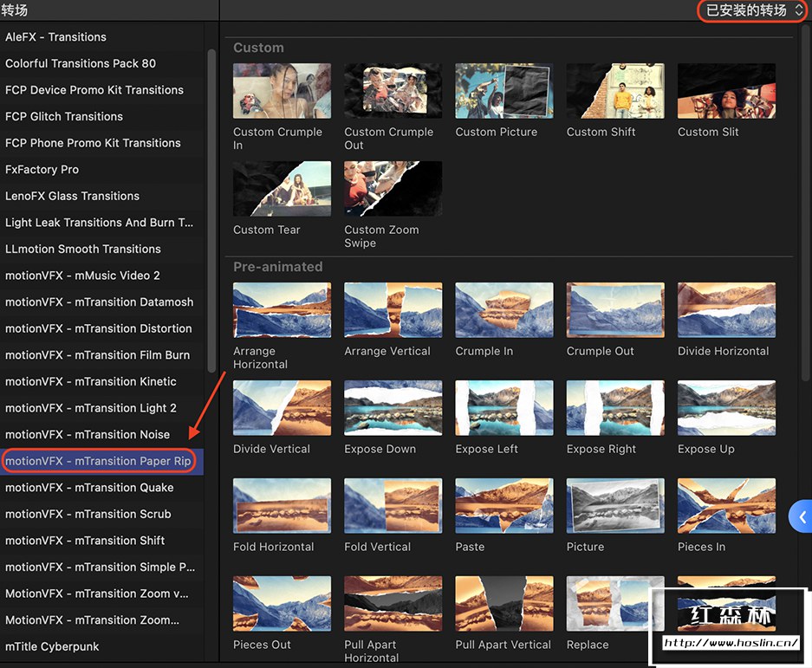
Task: Select Colorful Transitions Pack 80 category
Action: click(102, 63)
